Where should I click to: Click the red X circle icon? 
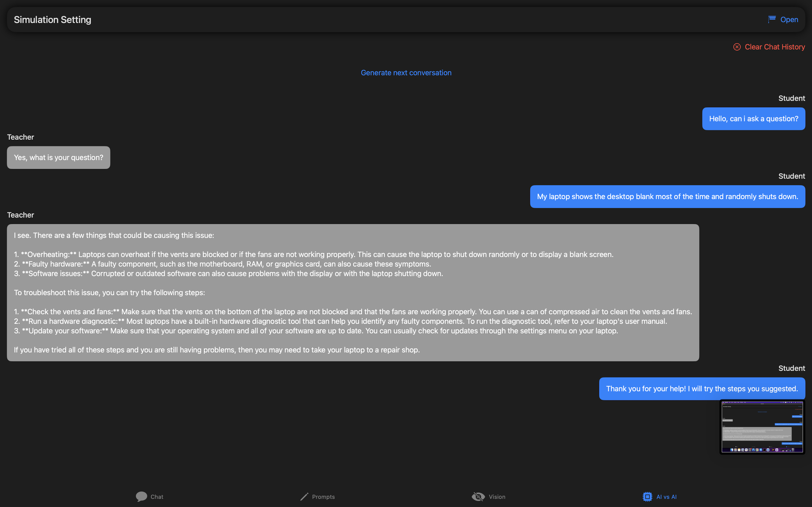[x=737, y=47]
